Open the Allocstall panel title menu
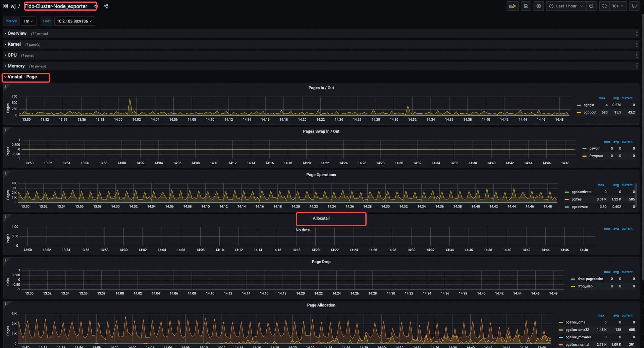Screen dimensions: 644x348 pyautogui.click(x=321, y=218)
